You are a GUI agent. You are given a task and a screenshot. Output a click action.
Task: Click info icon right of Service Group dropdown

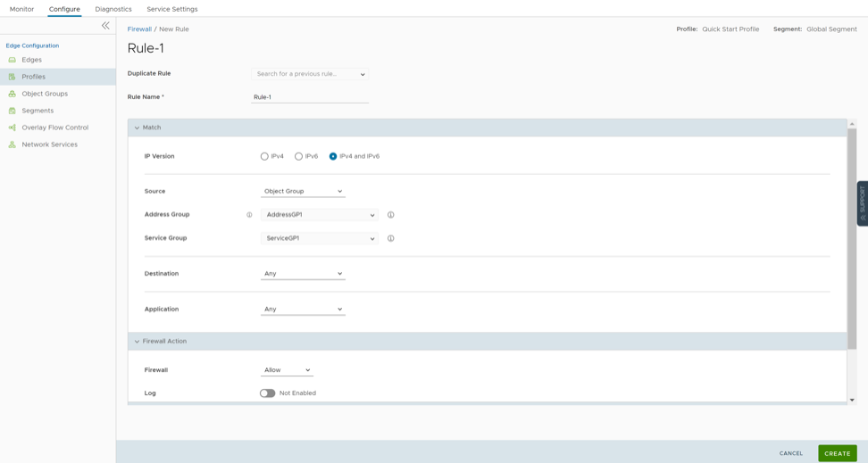pos(391,238)
